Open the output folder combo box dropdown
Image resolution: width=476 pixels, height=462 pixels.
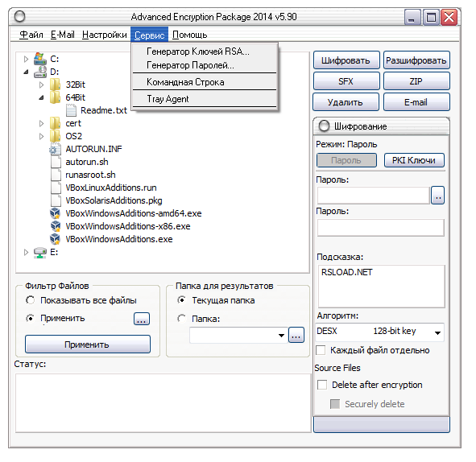click(281, 335)
